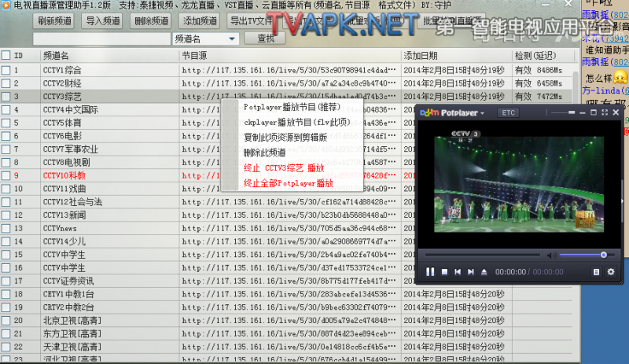Skip to next item in Potplayer
Viewport: 629px width, 364px height.
point(471,272)
